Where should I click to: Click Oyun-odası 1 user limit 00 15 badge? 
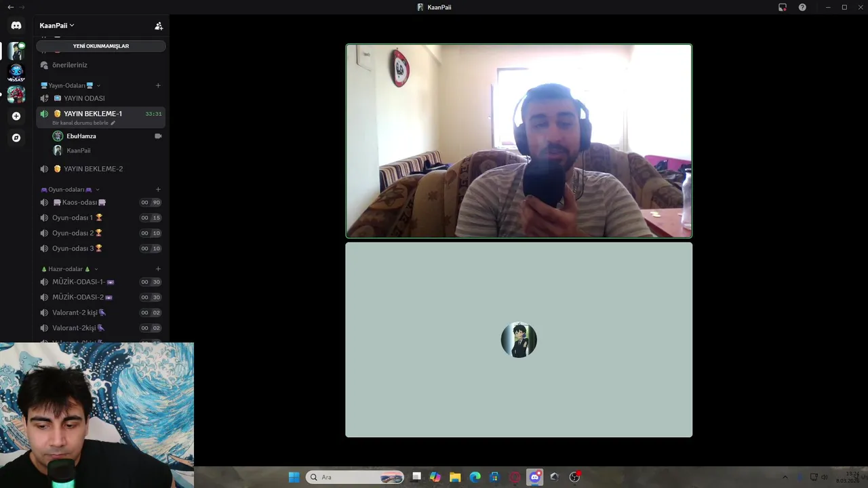pos(151,218)
